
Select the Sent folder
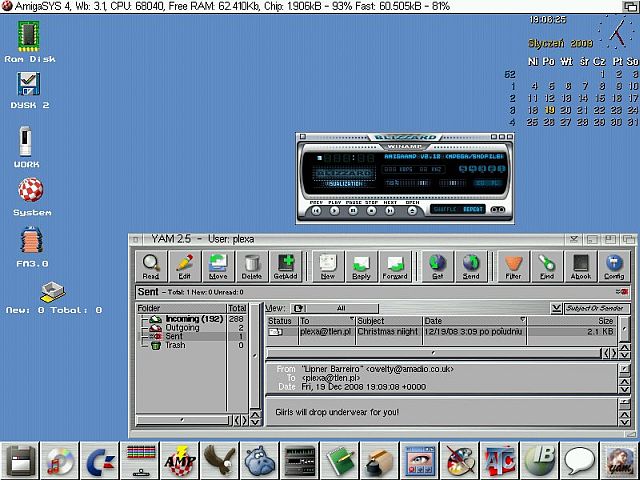click(x=192, y=336)
